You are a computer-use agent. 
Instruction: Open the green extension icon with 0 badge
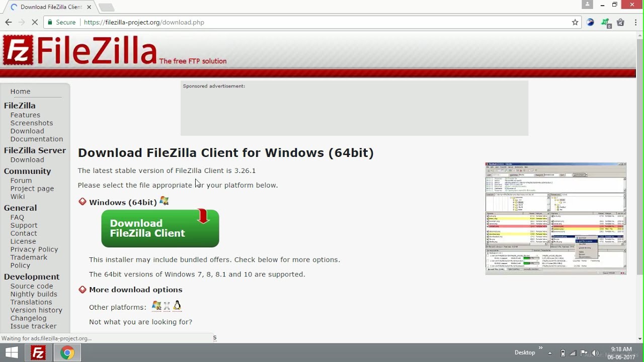tap(606, 22)
